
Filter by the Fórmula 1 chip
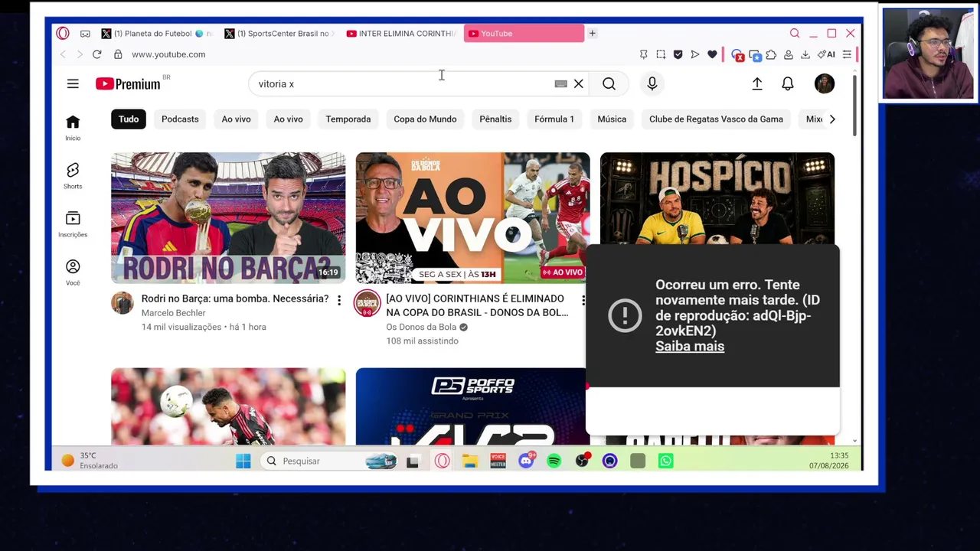pos(554,119)
